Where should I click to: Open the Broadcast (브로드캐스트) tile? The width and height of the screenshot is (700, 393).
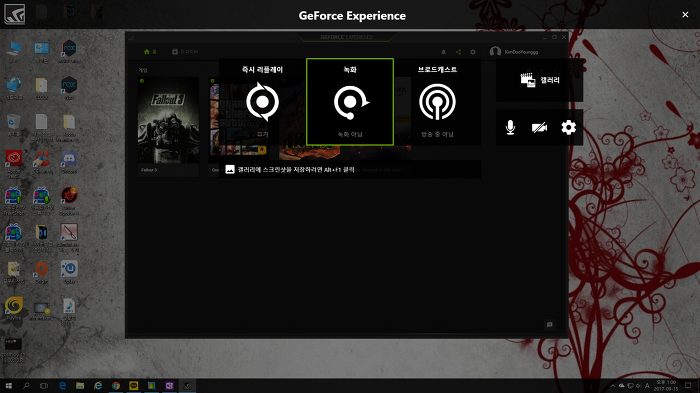(438, 102)
